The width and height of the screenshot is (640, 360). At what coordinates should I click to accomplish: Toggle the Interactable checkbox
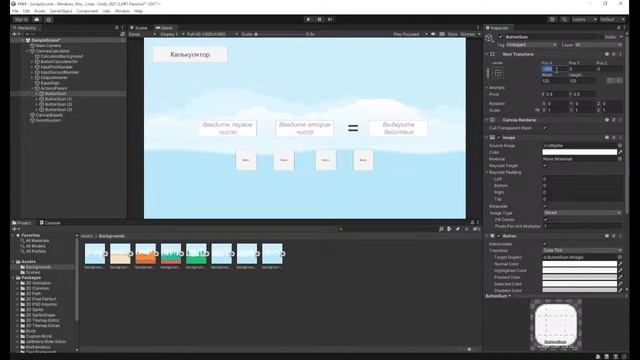click(x=545, y=244)
